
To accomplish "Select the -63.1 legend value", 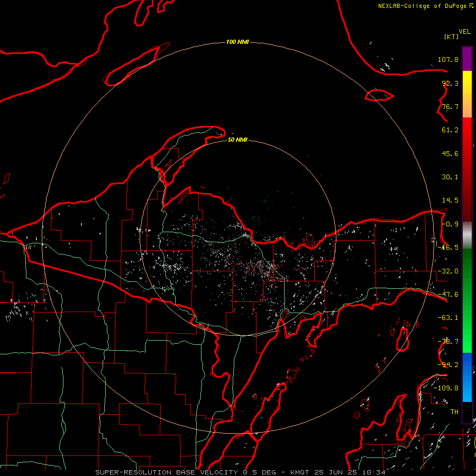I will click(448, 318).
